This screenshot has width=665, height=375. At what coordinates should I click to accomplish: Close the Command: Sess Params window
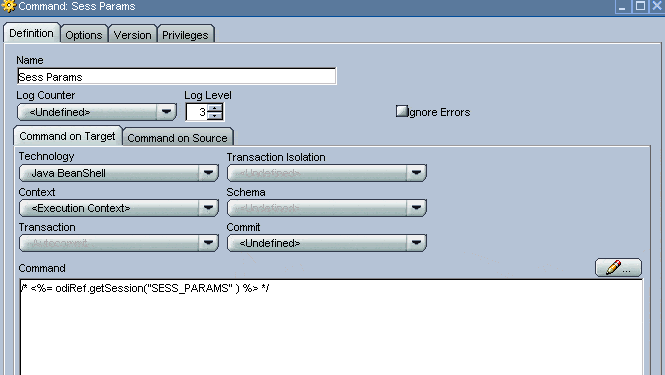tap(657, 6)
